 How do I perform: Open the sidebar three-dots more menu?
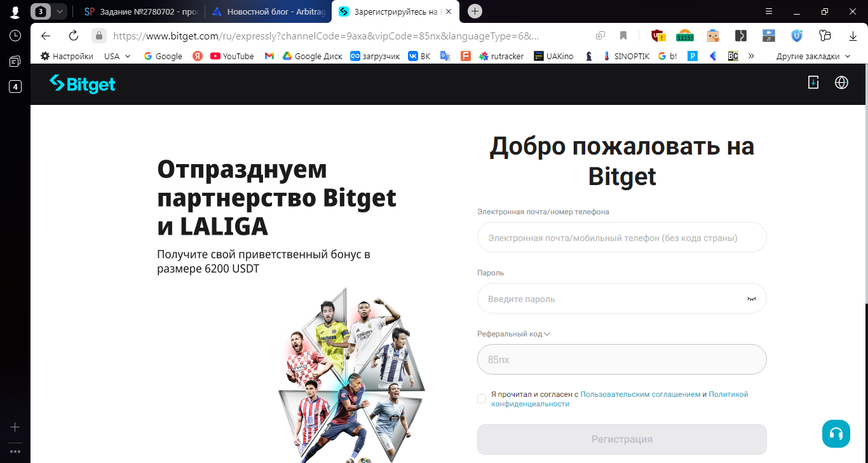(x=15, y=452)
